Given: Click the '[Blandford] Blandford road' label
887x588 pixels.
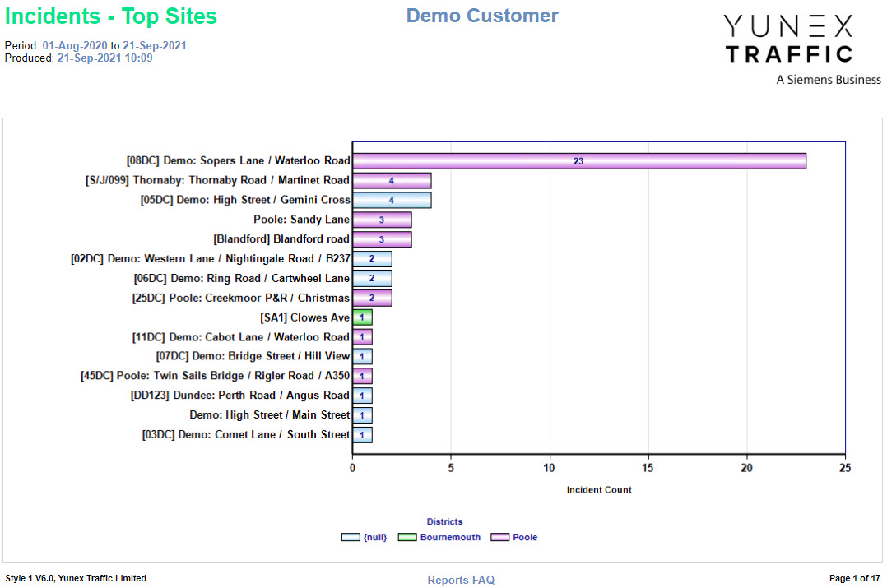Looking at the screenshot, I should tap(281, 239).
